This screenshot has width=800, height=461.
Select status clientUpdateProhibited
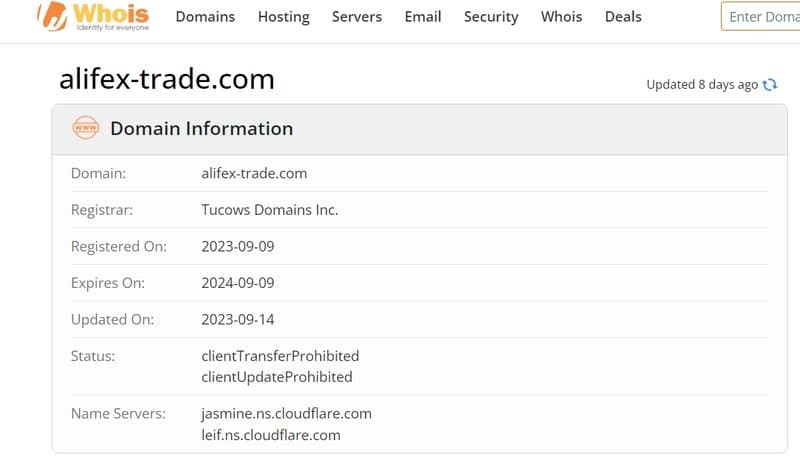pyautogui.click(x=277, y=377)
